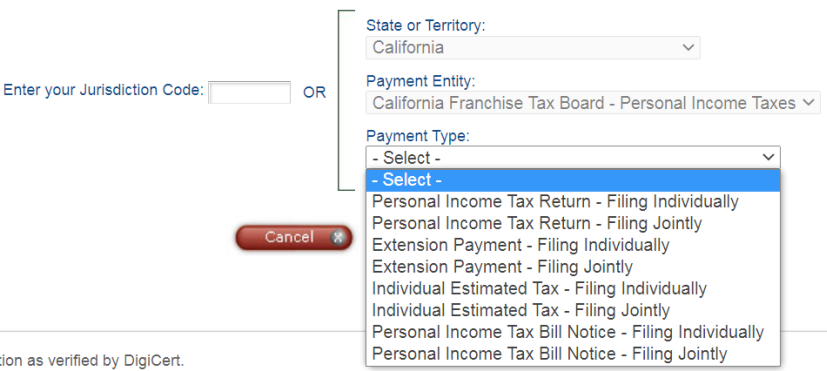The image size is (827, 371).
Task: Click the Payment Entity chevron arrow
Action: click(x=808, y=102)
